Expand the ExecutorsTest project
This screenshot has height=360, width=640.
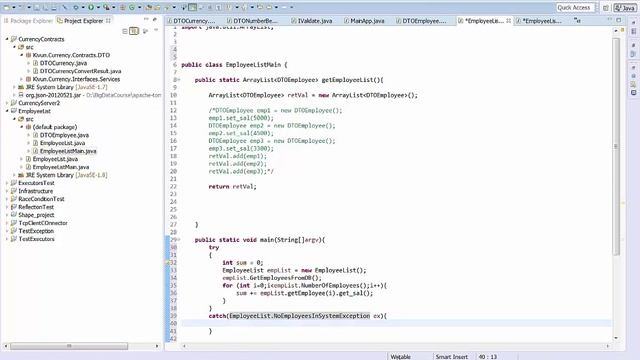(x=7, y=183)
